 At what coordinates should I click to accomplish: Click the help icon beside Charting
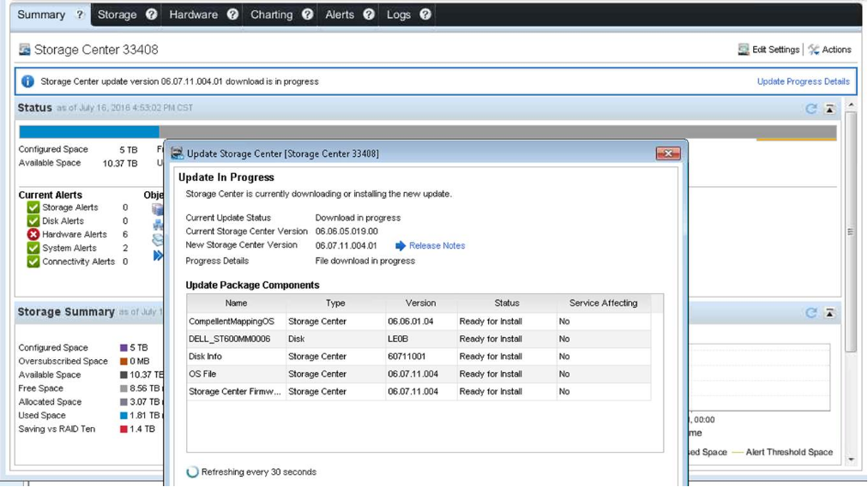307,15
